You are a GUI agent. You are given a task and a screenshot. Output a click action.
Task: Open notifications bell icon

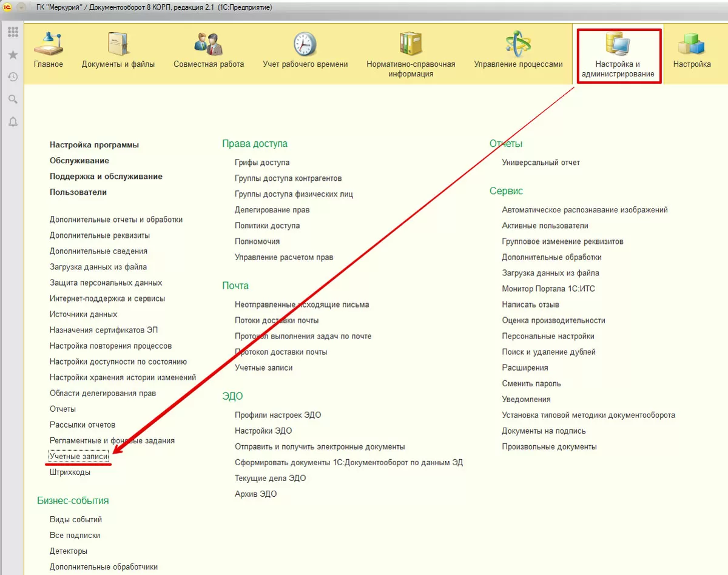(13, 121)
